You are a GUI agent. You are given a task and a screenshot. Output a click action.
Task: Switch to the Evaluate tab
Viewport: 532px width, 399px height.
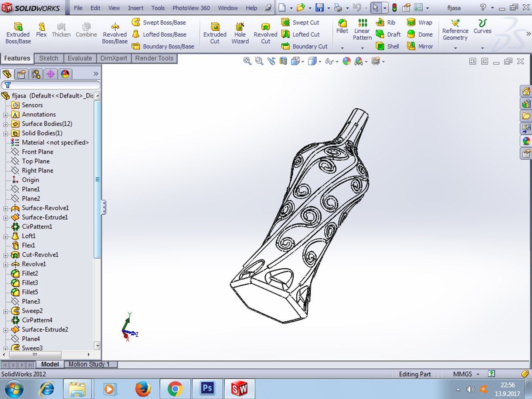(80, 58)
